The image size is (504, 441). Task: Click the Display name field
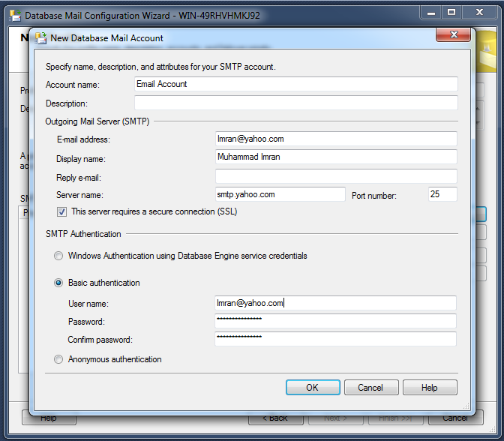coord(335,157)
